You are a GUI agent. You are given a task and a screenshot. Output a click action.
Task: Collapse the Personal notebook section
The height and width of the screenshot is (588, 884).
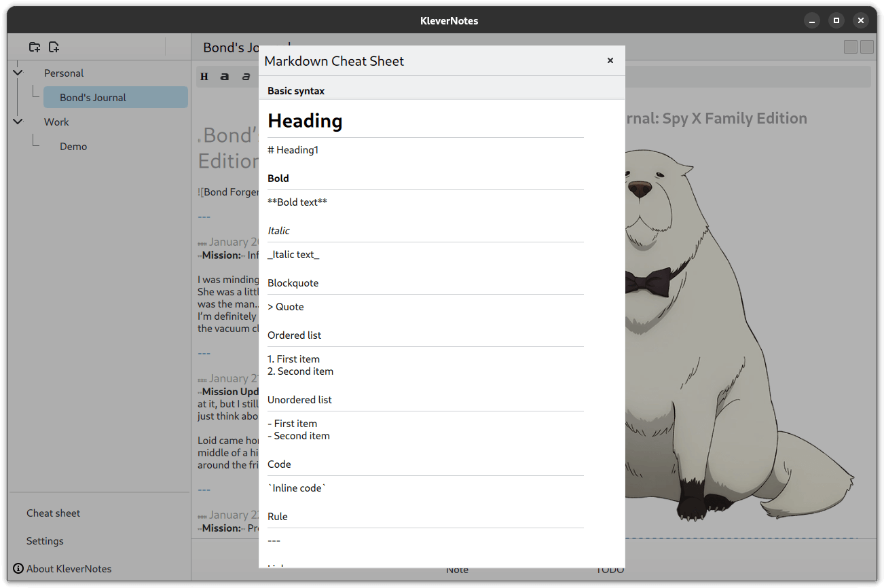tap(18, 72)
